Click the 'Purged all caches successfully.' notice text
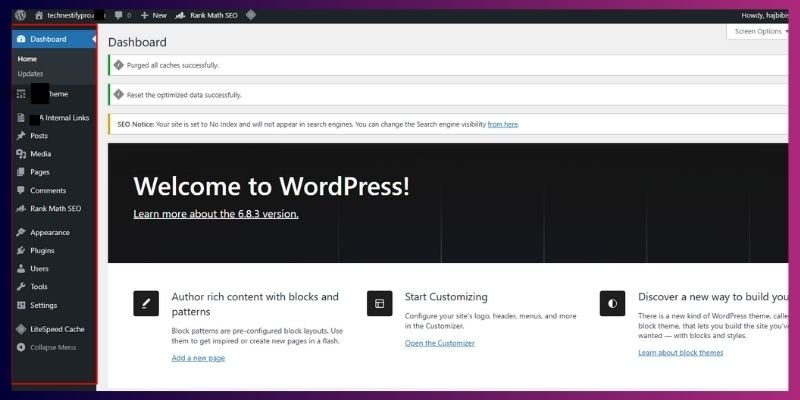 pos(172,65)
